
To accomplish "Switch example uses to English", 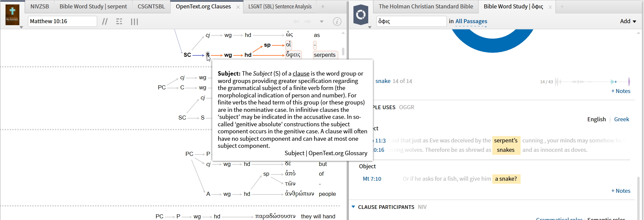I will pos(596,119).
